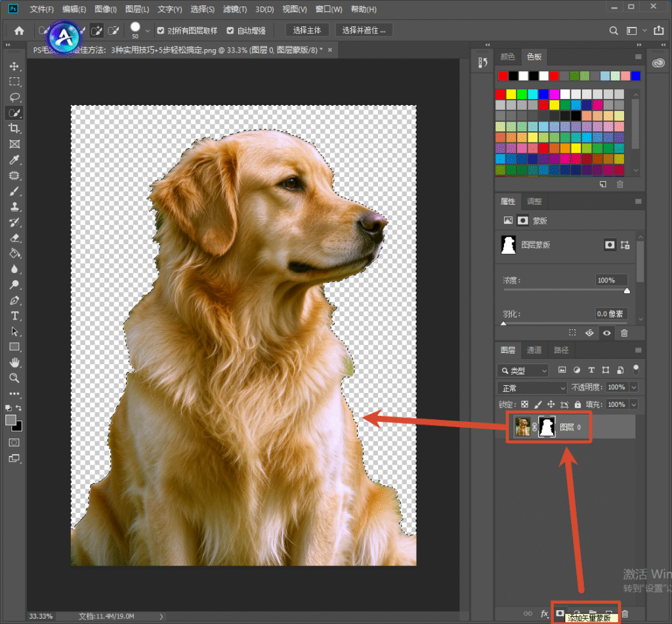Viewport: 672px width, 624px height.
Task: Delete mask using Properties panel trash icon
Action: [625, 333]
